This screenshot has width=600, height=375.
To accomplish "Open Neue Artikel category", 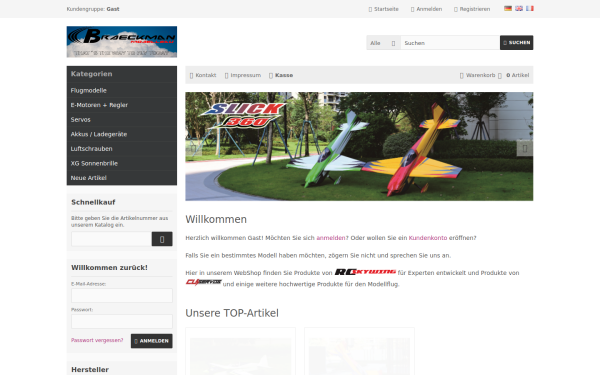I will pos(122,178).
